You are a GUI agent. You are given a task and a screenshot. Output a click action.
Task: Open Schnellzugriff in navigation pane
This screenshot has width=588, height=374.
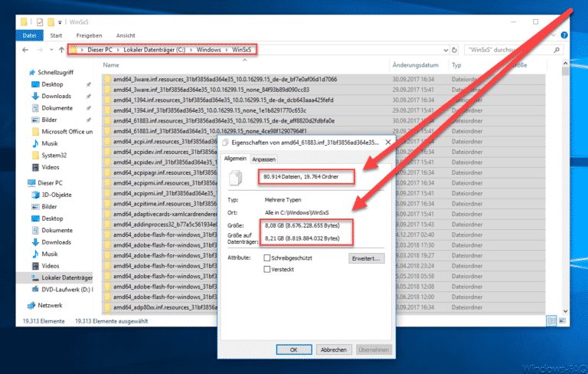coord(55,72)
